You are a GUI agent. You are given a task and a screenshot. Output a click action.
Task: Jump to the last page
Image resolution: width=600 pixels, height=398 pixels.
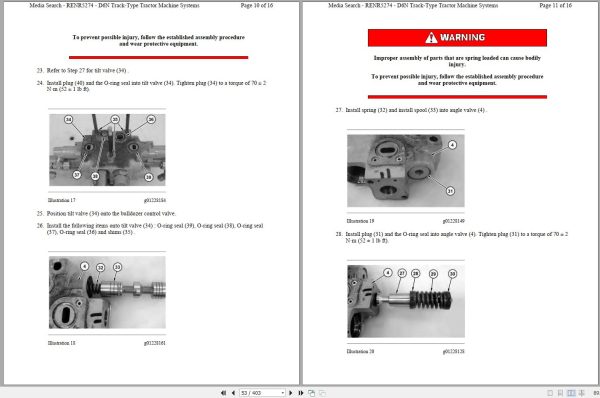[301, 393]
